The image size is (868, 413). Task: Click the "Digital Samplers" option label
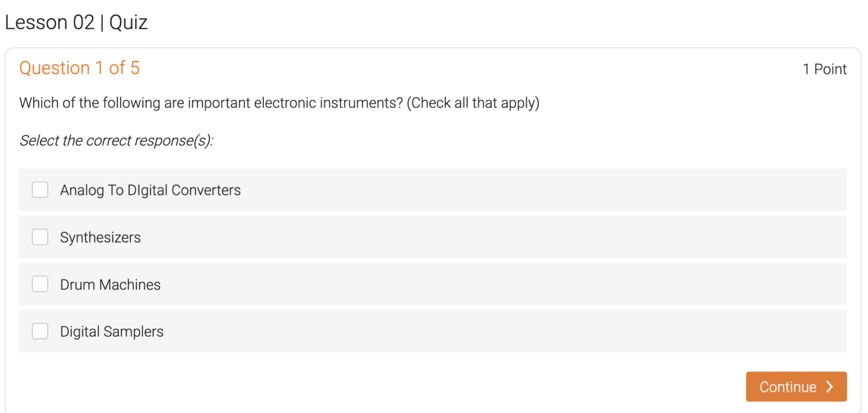[x=112, y=332]
